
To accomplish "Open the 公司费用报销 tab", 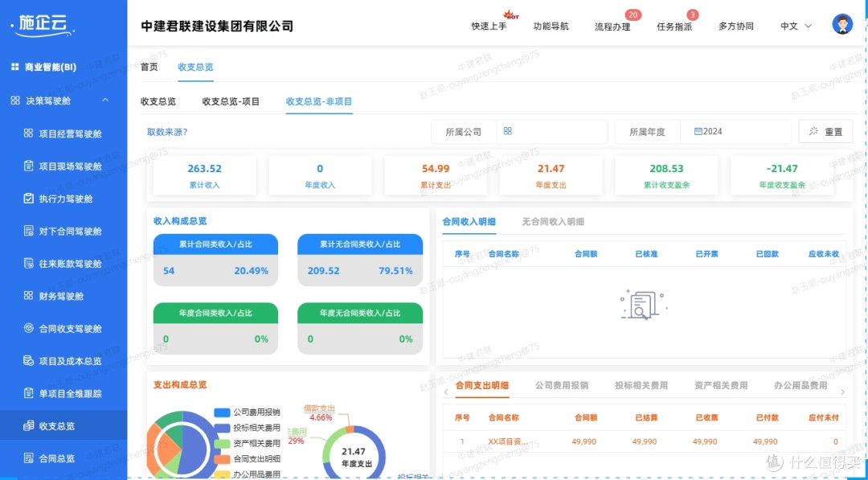I will click(562, 385).
